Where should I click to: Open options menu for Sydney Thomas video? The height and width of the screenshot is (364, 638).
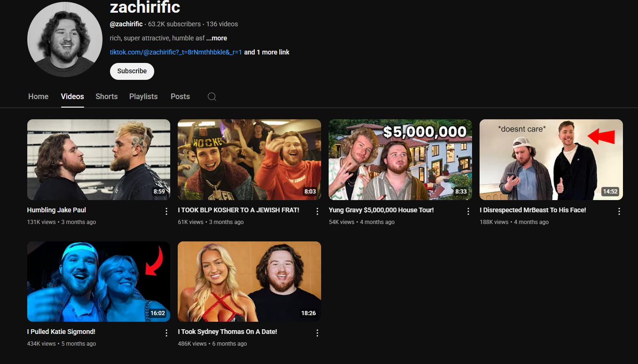click(x=317, y=333)
